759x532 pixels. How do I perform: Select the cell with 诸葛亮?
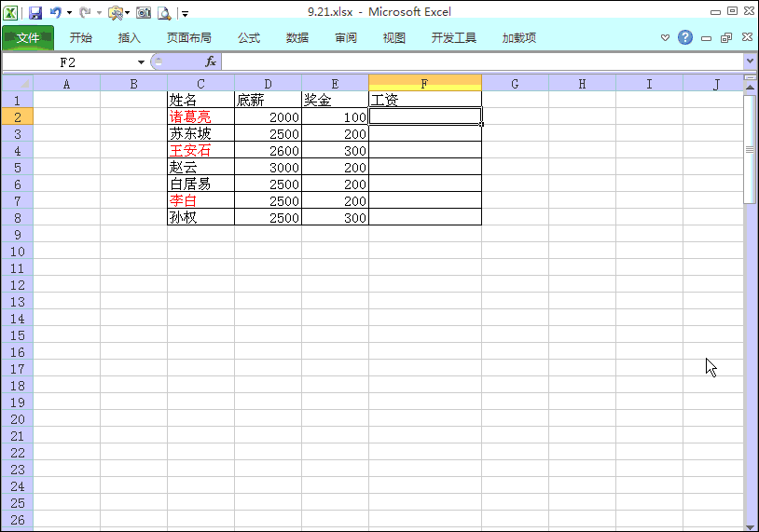point(200,116)
